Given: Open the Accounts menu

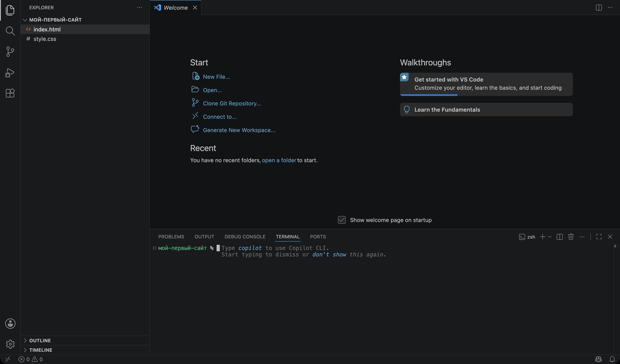Looking at the screenshot, I should pos(10,323).
